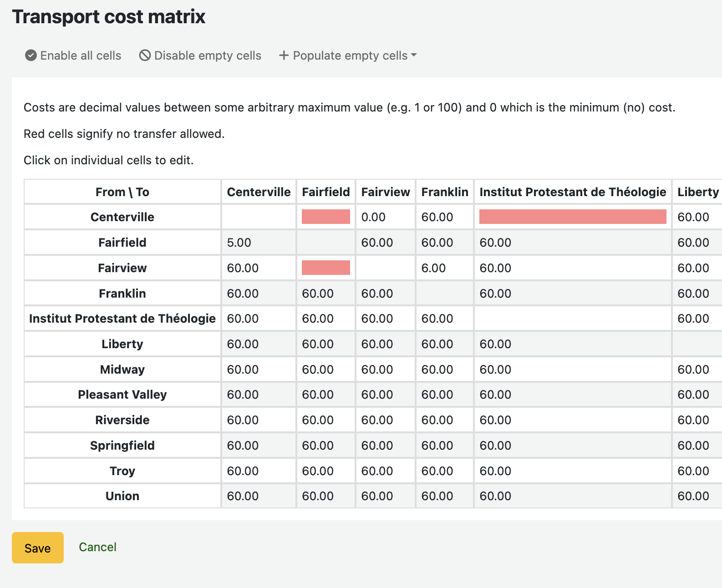Click Springfield to Fairview cost cell
The image size is (722, 588).
pyautogui.click(x=385, y=446)
